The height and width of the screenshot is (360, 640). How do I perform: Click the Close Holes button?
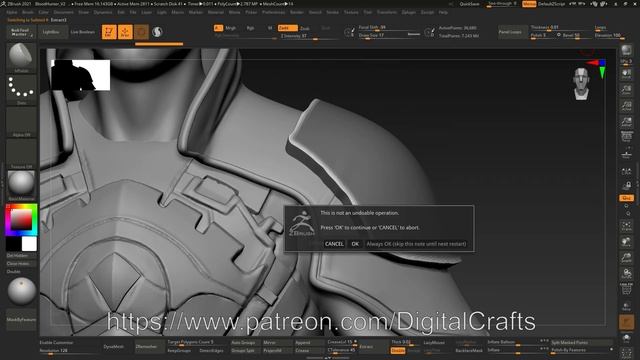click(x=21, y=264)
